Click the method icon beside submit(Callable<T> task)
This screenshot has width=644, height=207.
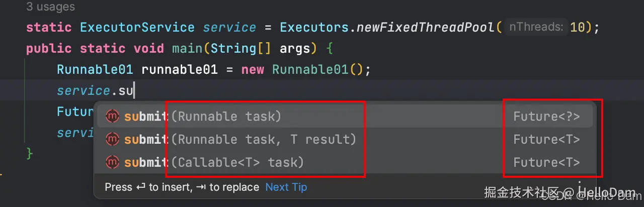click(113, 162)
